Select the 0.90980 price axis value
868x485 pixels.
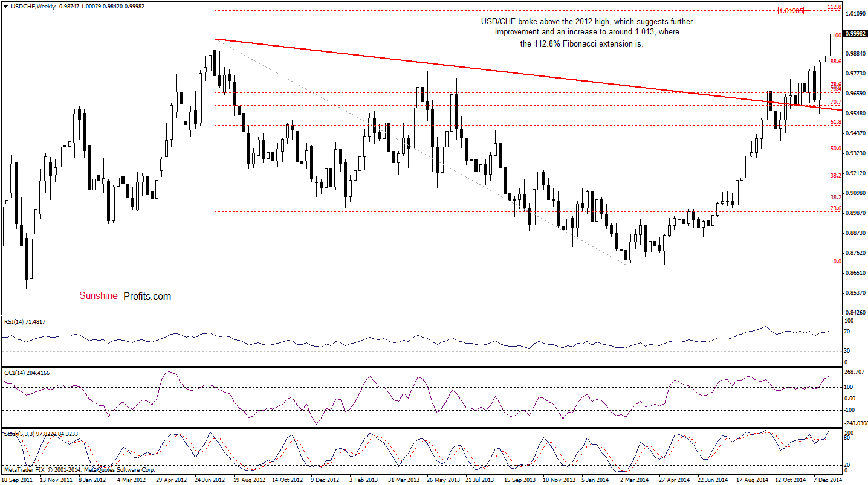(x=855, y=193)
